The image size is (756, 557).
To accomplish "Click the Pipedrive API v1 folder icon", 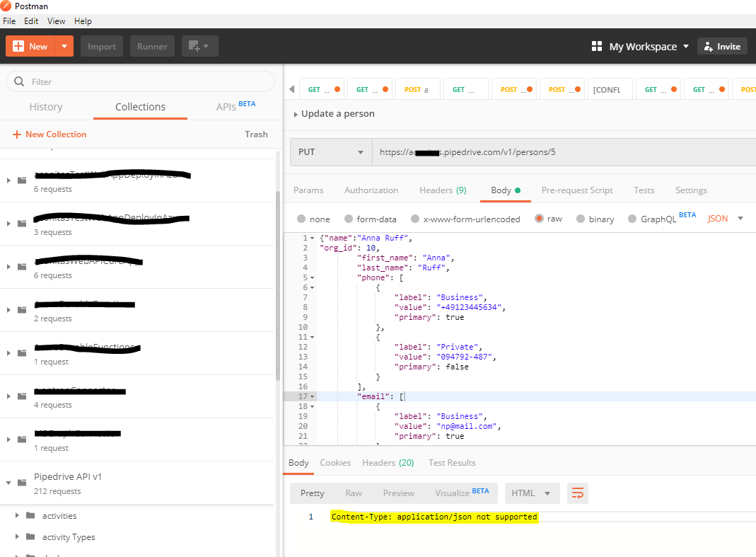I will pos(22,483).
